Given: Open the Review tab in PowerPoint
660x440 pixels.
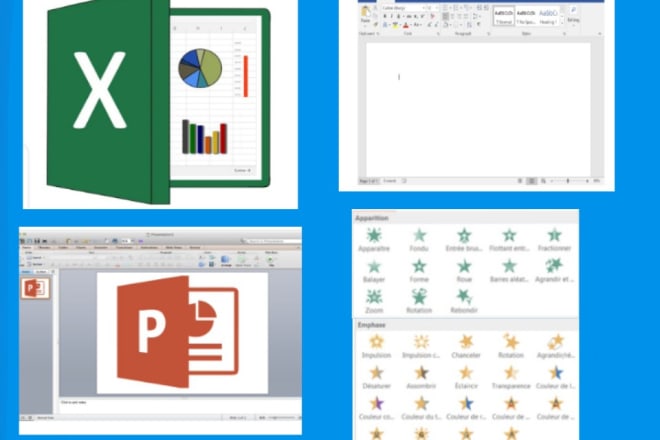Looking at the screenshot, I should coord(194,248).
